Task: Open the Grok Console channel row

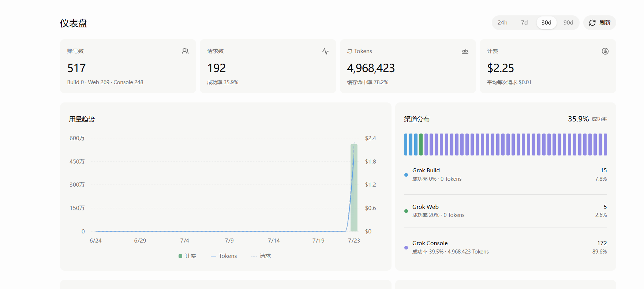Action: (x=506, y=247)
